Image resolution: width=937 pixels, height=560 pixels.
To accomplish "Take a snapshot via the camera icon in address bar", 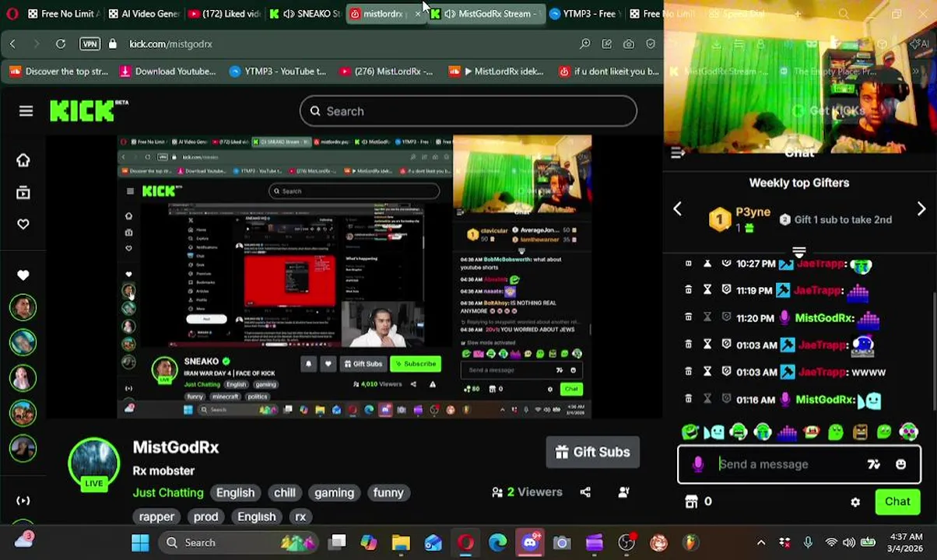I will 628,44.
